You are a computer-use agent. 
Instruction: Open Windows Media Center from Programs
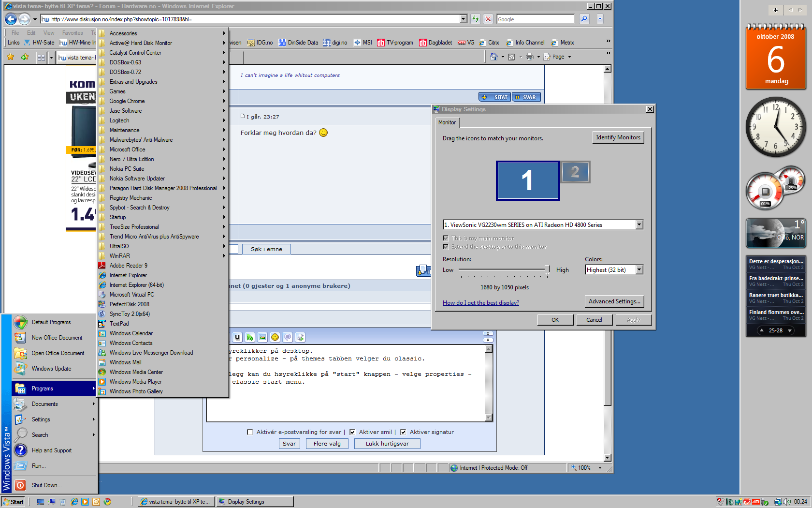(x=162, y=372)
